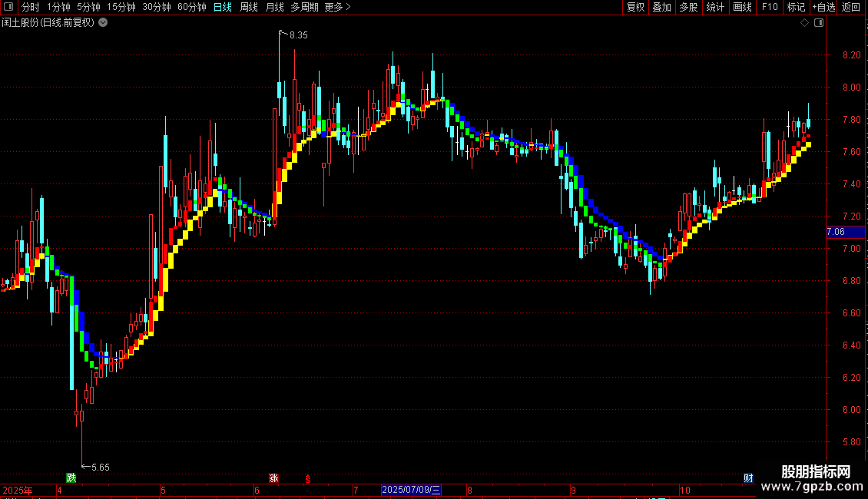Click the 2025/07/09/三 date label
The height and width of the screenshot is (499, 868).
coord(411,490)
